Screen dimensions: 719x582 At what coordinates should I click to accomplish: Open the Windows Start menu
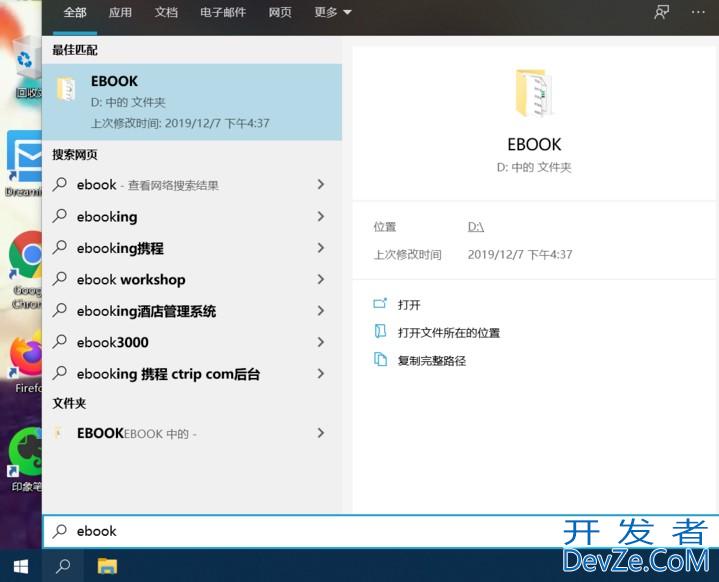pos(21,566)
